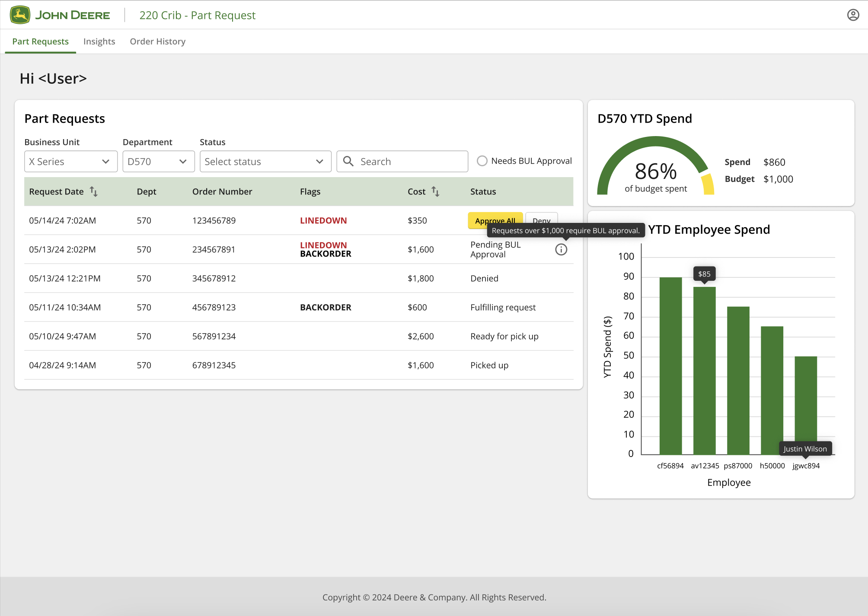Click the Spend $860 value
Viewport: 868px width, 616px height.
774,162
